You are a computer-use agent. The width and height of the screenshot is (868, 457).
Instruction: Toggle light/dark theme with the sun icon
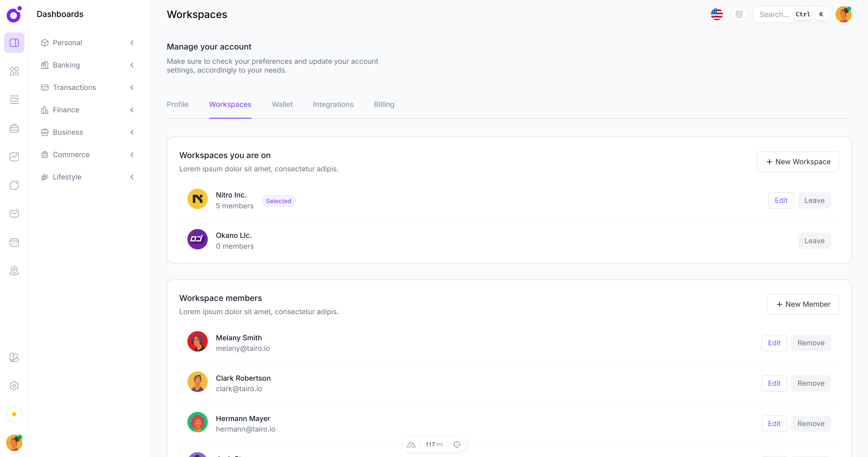(x=14, y=414)
